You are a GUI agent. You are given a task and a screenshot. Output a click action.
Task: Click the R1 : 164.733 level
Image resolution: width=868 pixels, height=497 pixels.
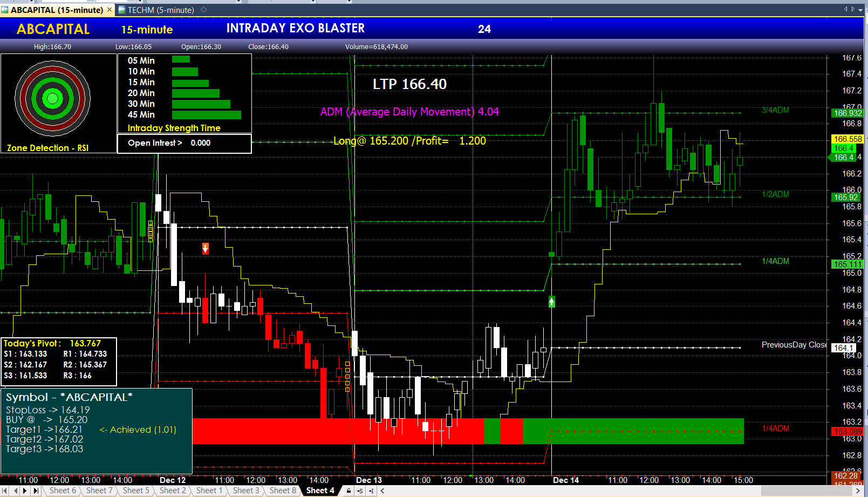85,354
